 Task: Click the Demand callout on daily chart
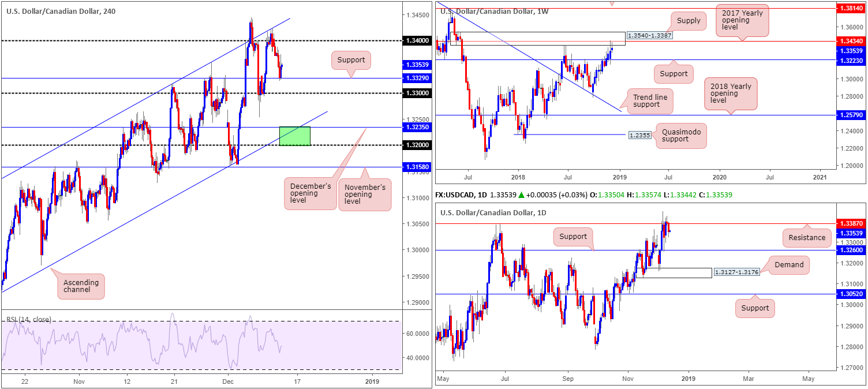tap(789, 265)
